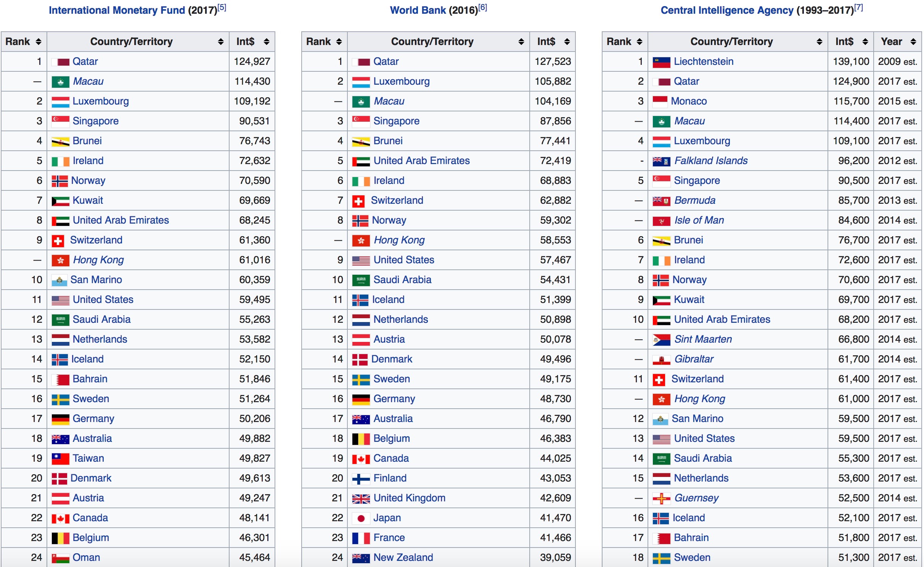924x567 pixels.
Task: Click the Falkland Islands flag icon
Action: click(x=662, y=161)
